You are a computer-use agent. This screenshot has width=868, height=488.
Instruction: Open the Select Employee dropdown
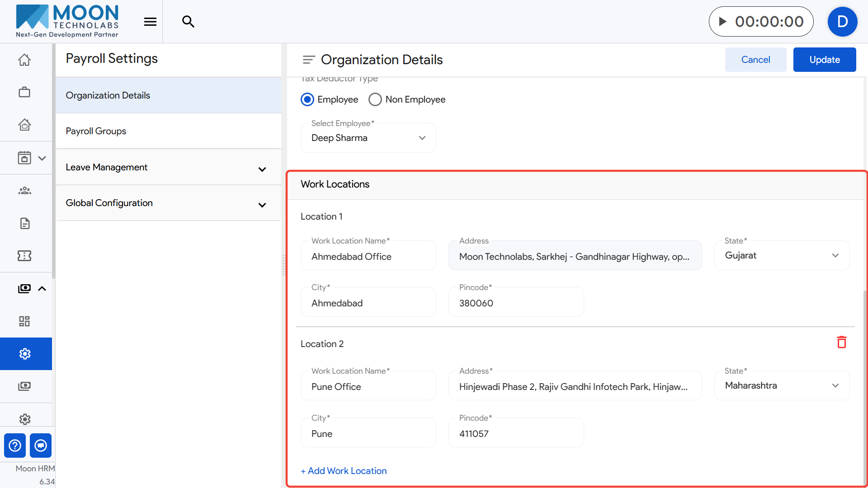tap(368, 138)
